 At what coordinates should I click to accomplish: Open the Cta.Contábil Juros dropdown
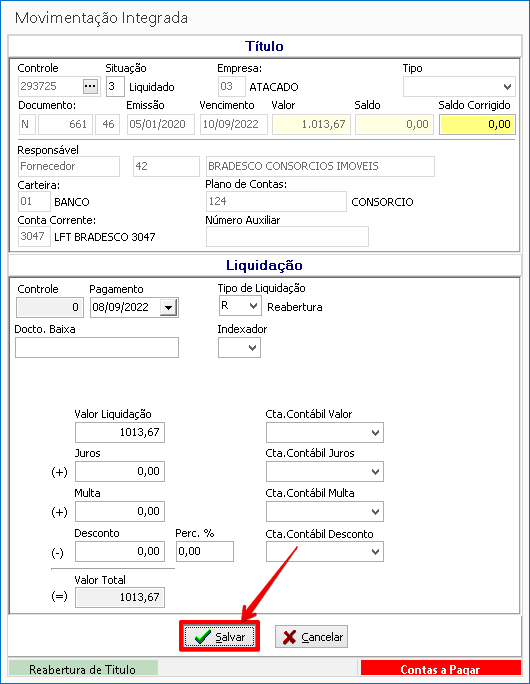pos(375,472)
